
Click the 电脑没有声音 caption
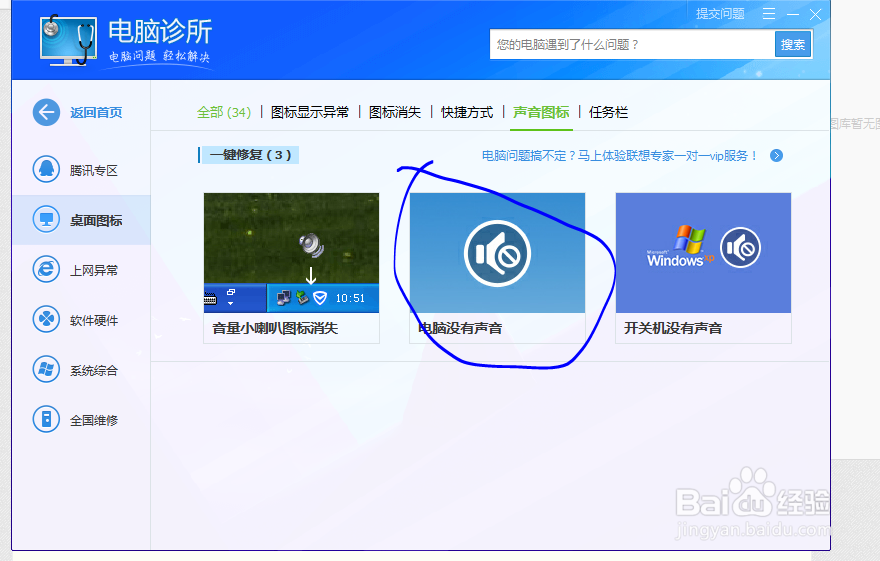460,328
